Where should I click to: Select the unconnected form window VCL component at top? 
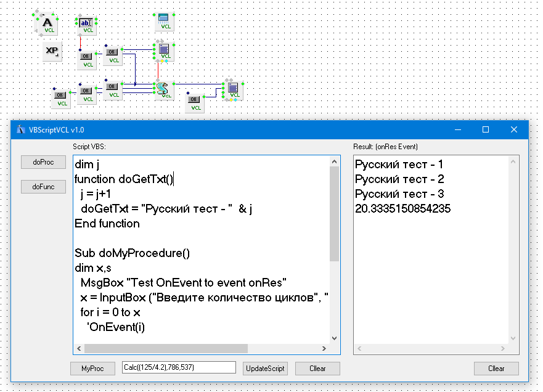(164, 22)
